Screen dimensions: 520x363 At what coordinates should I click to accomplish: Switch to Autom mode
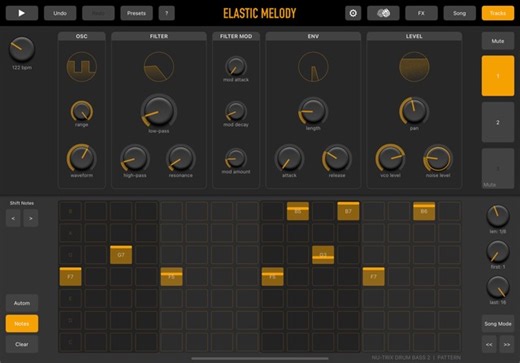(x=22, y=303)
